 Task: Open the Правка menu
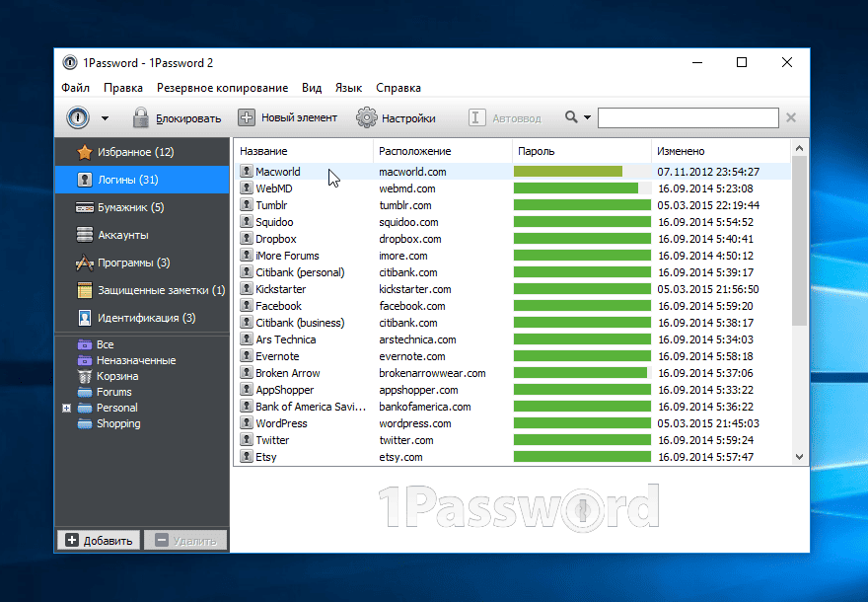[123, 88]
